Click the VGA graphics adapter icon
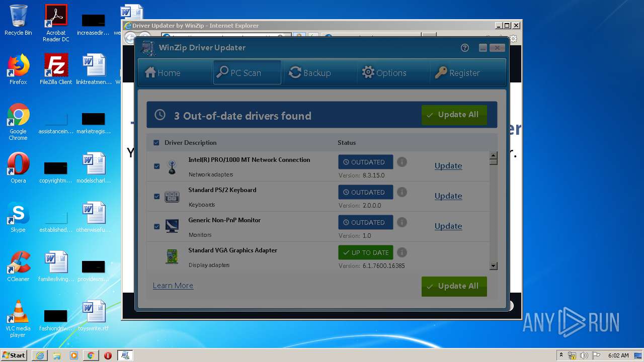Image resolution: width=644 pixels, height=362 pixels. tap(172, 256)
